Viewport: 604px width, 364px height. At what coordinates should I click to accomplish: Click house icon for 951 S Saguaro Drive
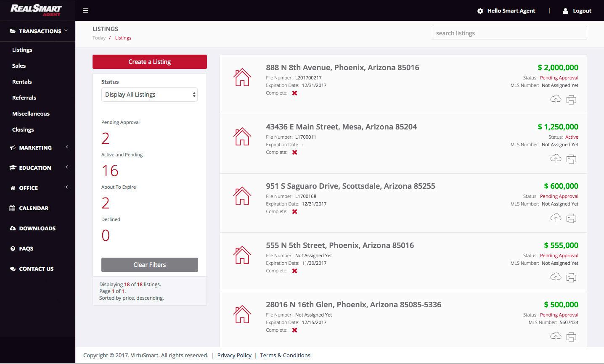242,195
